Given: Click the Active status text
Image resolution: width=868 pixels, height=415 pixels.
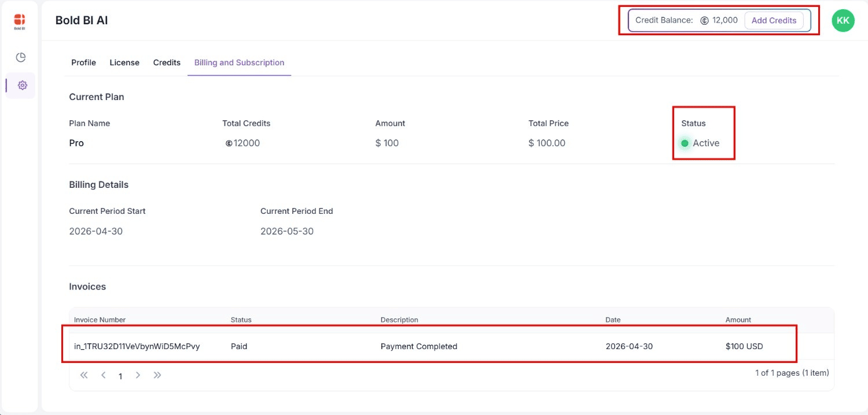Looking at the screenshot, I should tap(706, 143).
